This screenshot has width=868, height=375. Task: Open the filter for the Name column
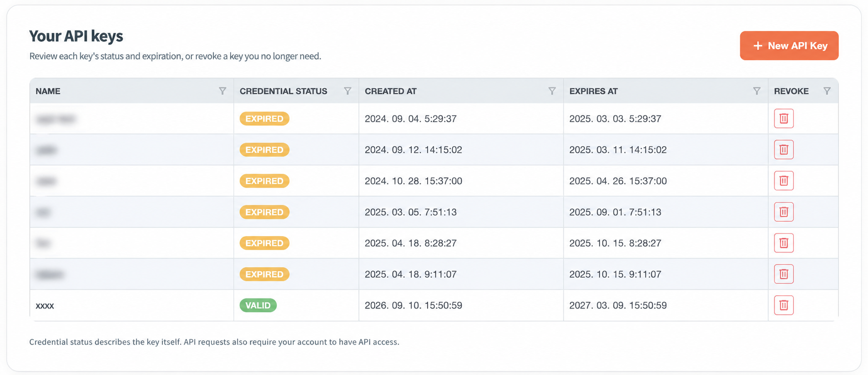pyautogui.click(x=222, y=91)
